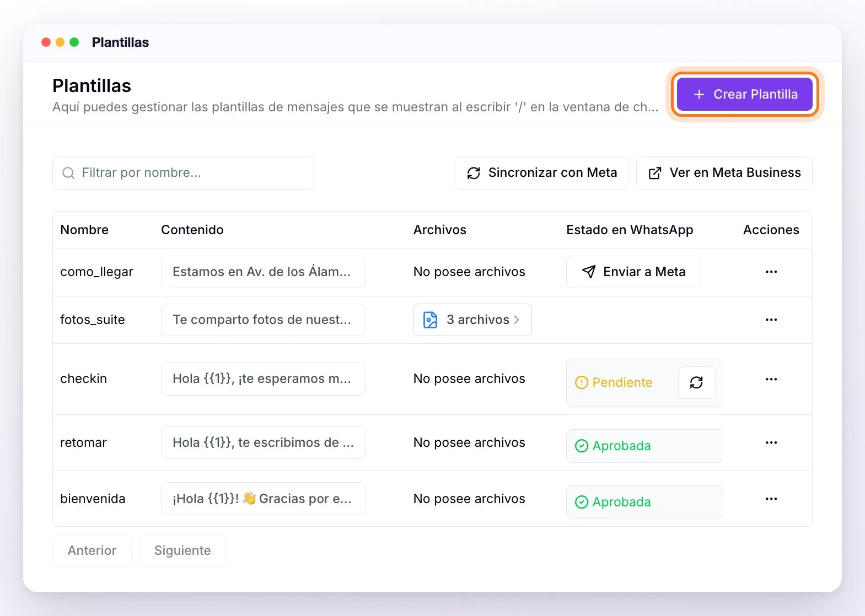Screen dimensions: 865x616
Task: Click 'No posee archivos' in retomar row
Action: pos(469,442)
